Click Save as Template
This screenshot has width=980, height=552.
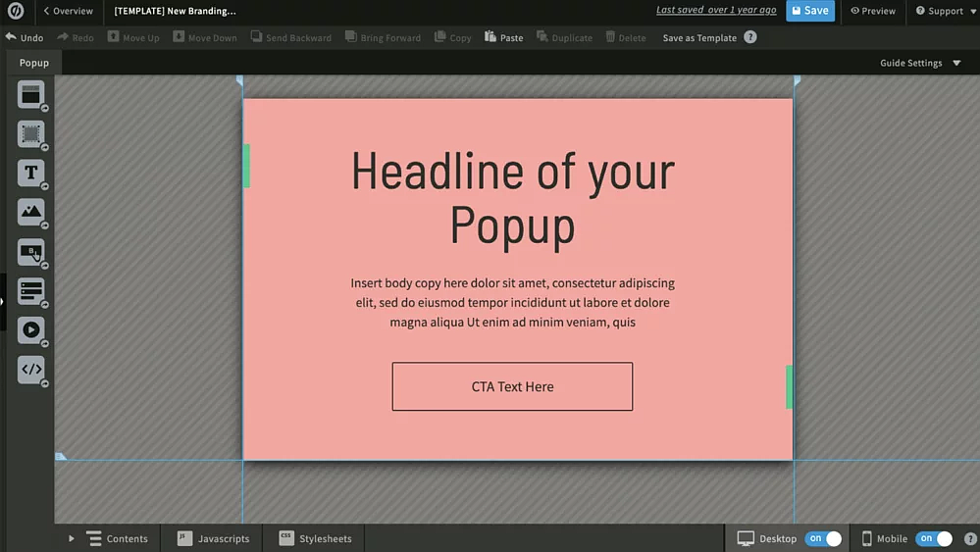click(x=699, y=38)
